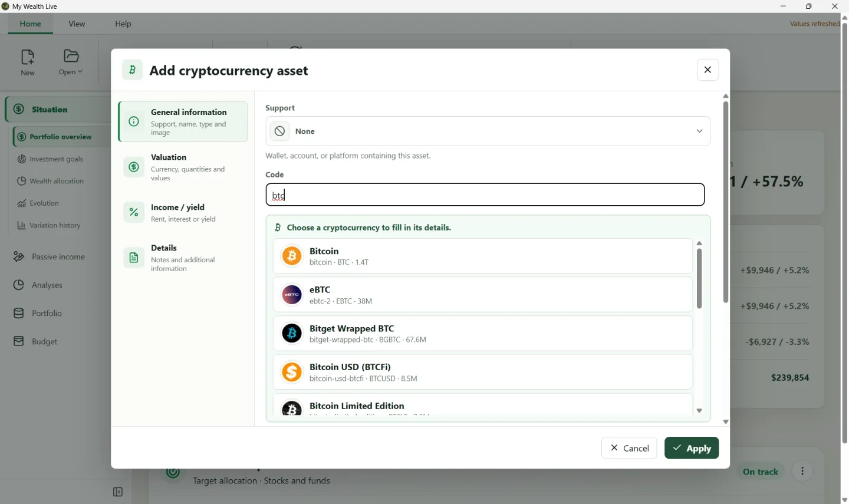The height and width of the screenshot is (504, 849).
Task: Expand the Support dropdown
Action: 488,131
